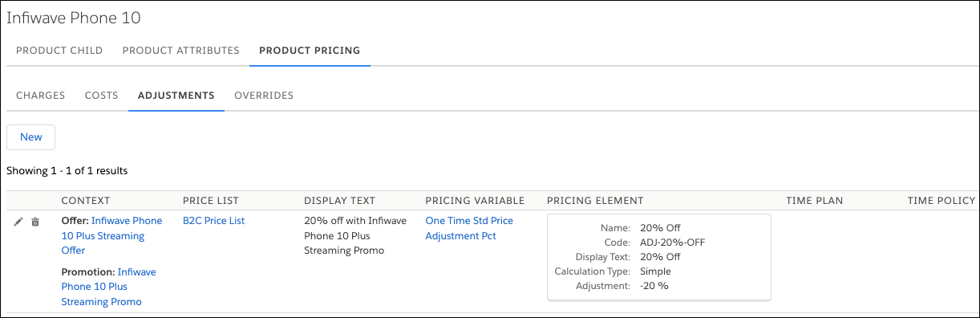Open One Time Std Price Adjustment Pct link
Viewport: 980px width, 318px height.
469,228
